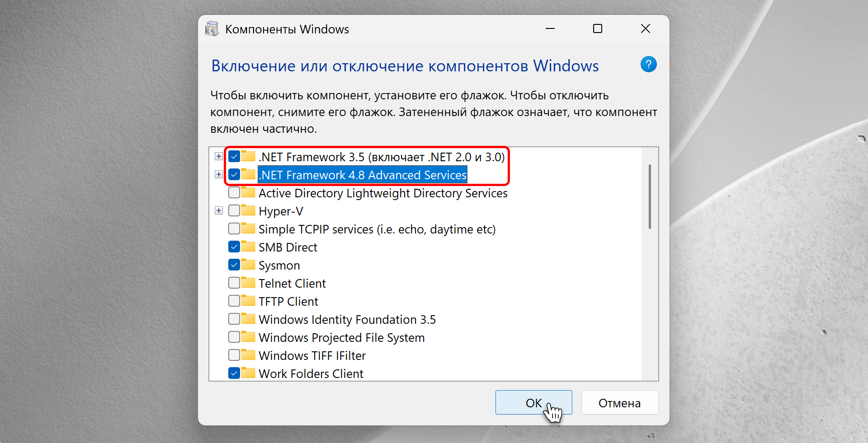Uncheck the SMB Direct checkbox
Viewport: 868px width, 443px height.
[x=234, y=247]
